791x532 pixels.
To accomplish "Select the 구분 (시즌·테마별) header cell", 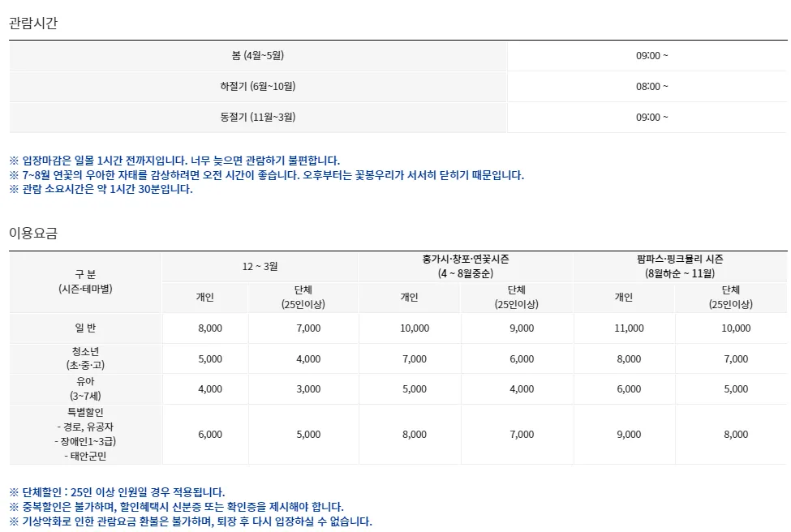I will coord(85,281).
